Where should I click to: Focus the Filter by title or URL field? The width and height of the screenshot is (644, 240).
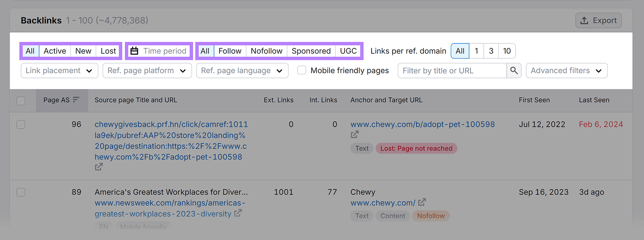point(452,71)
